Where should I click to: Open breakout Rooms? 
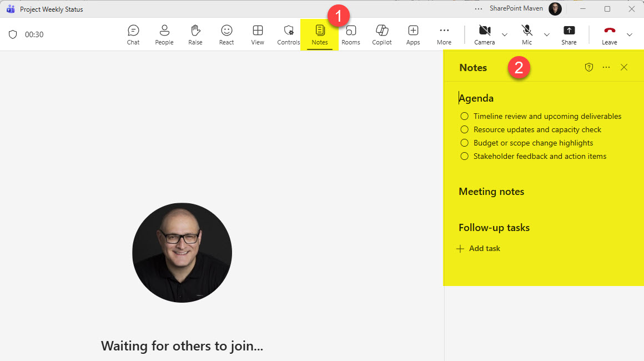(351, 35)
